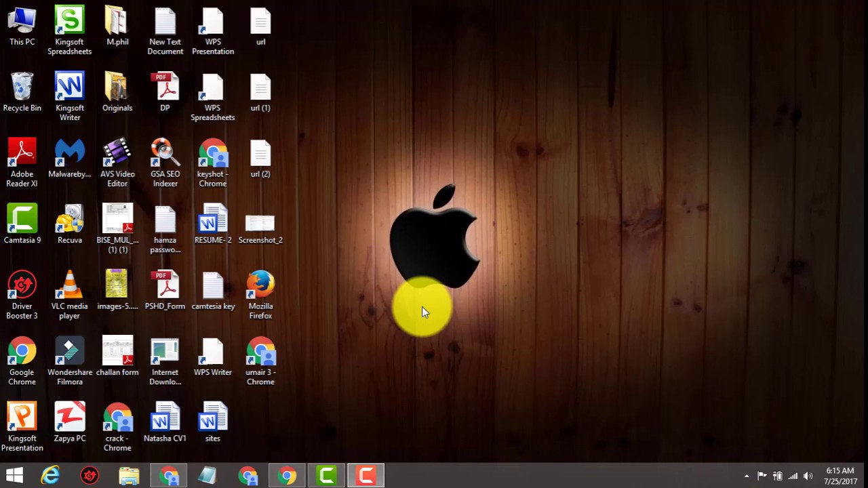868x488 pixels.
Task: Select the Originals folder
Action: (x=117, y=92)
